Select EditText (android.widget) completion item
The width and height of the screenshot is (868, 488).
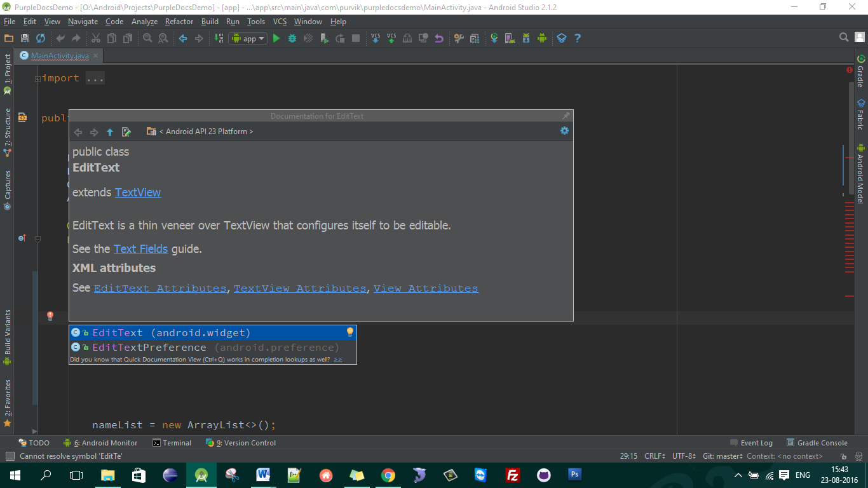pos(213,333)
